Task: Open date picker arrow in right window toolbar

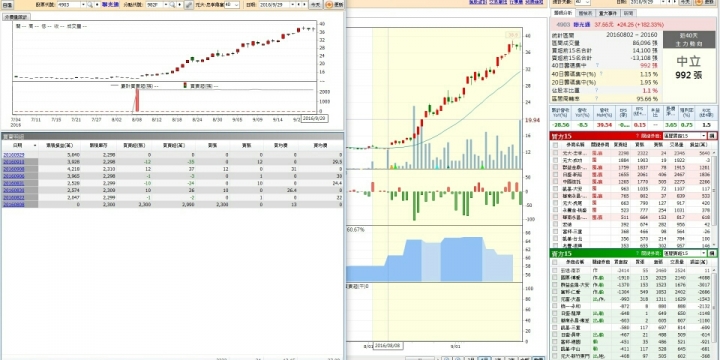Action: (664, 2)
